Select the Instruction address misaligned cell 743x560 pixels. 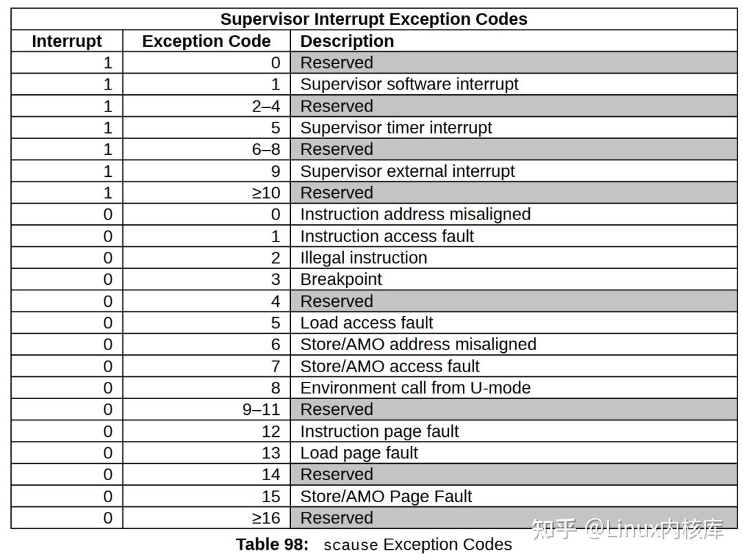[x=416, y=215]
